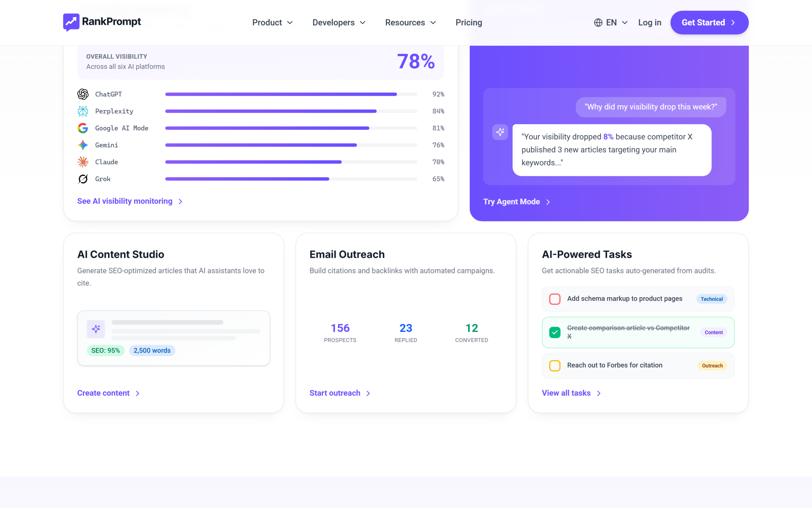Click the Claude starburst icon

(x=83, y=162)
